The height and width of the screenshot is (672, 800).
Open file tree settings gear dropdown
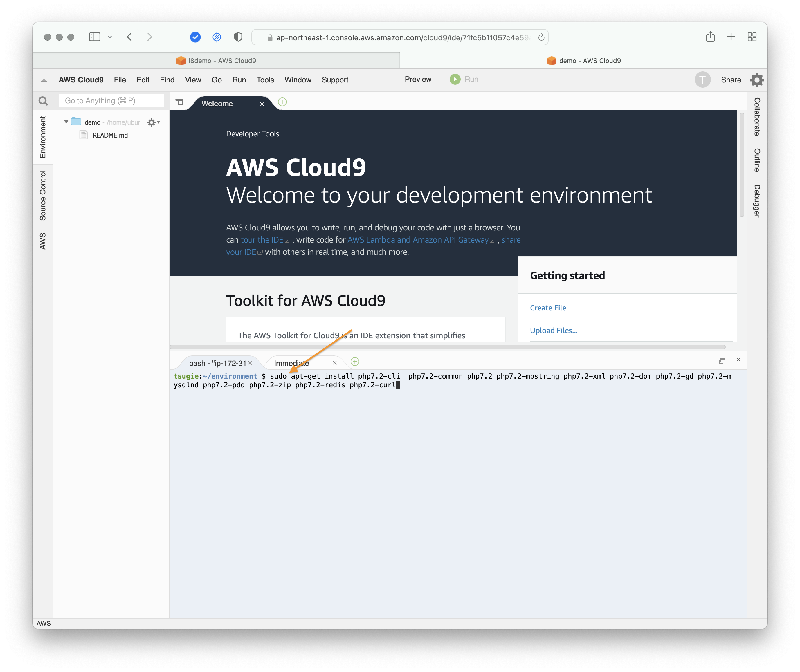tap(153, 122)
